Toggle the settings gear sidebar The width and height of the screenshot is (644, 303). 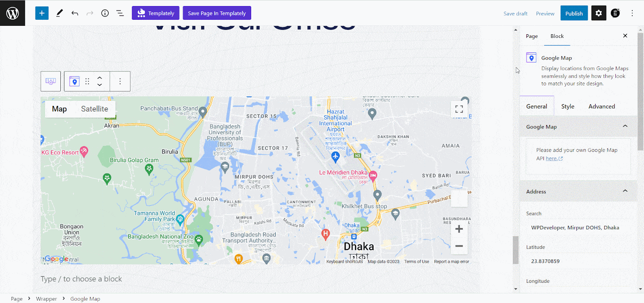coord(599,13)
